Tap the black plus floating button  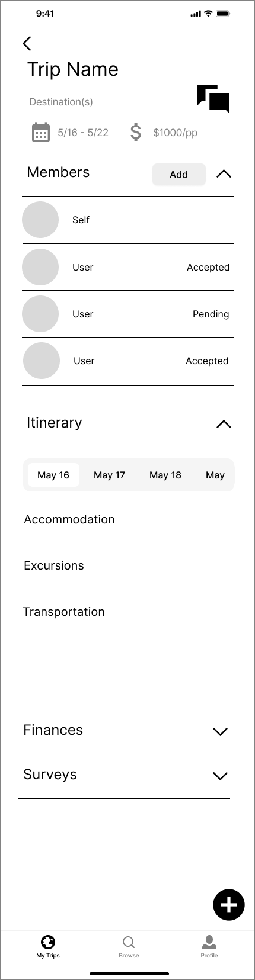point(229,905)
